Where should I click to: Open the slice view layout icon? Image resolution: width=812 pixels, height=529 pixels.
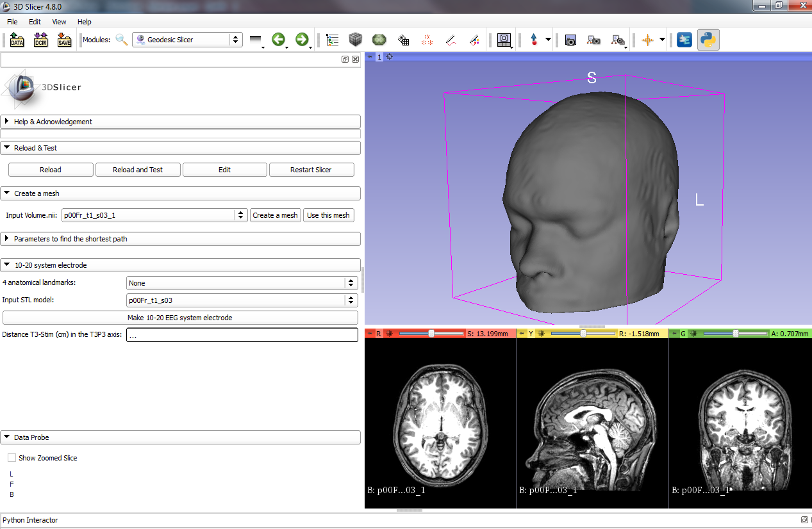504,40
